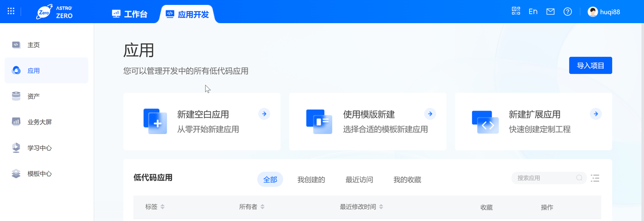
Task: Click the 新建扩展应用 card title
Action: (534, 115)
